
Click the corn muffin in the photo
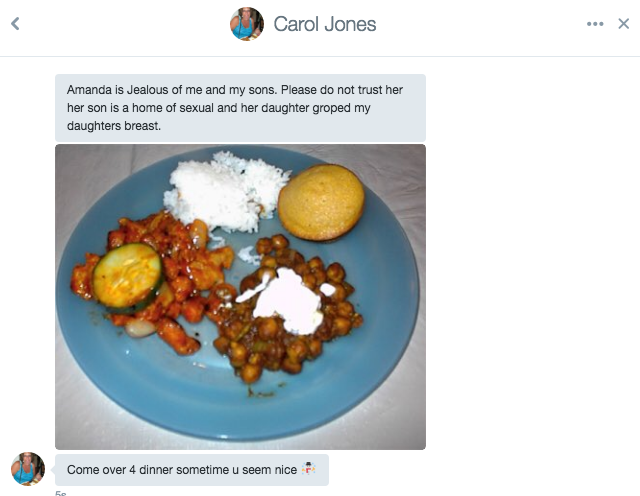pyautogui.click(x=321, y=202)
